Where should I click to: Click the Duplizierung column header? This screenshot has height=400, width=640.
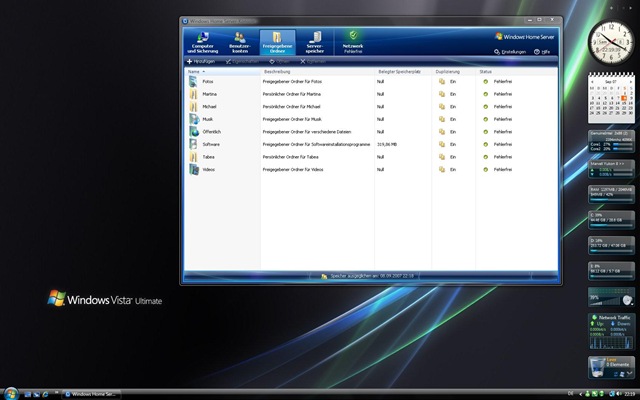point(453,71)
